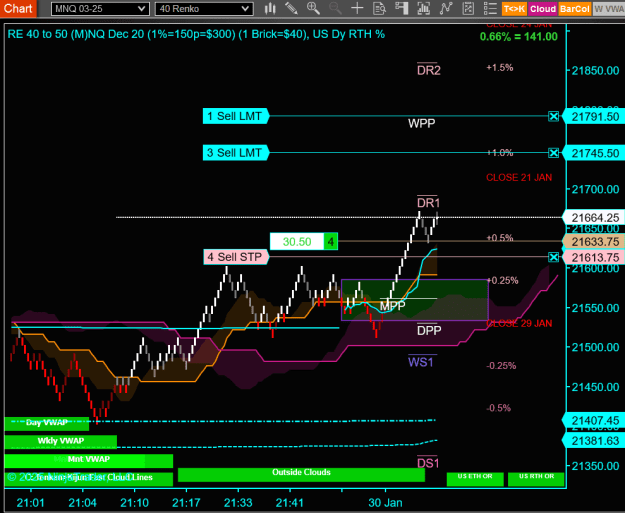Cancel the 4 Sell STP order with its X

(x=553, y=257)
